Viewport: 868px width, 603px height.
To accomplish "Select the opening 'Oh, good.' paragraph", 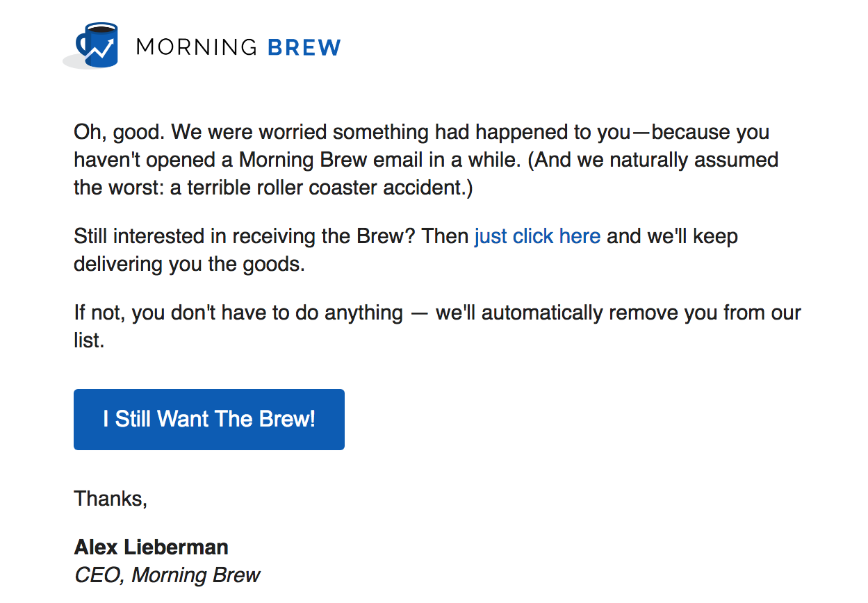I will (x=417, y=160).
